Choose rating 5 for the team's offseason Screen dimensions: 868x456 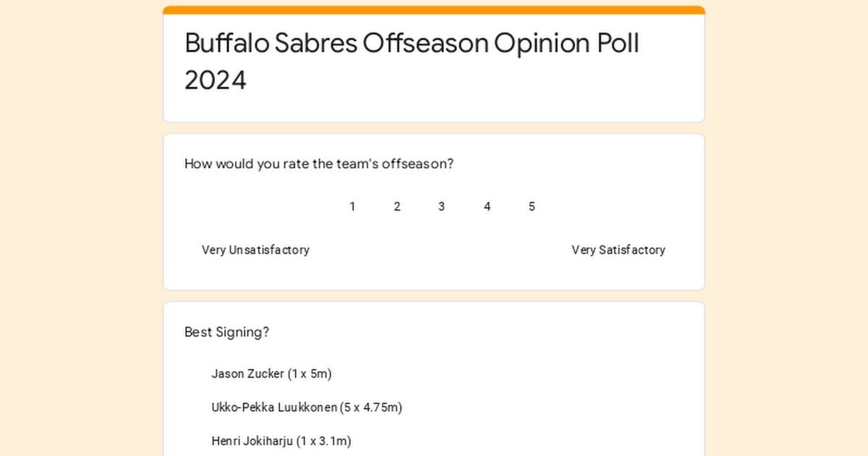pos(532,207)
